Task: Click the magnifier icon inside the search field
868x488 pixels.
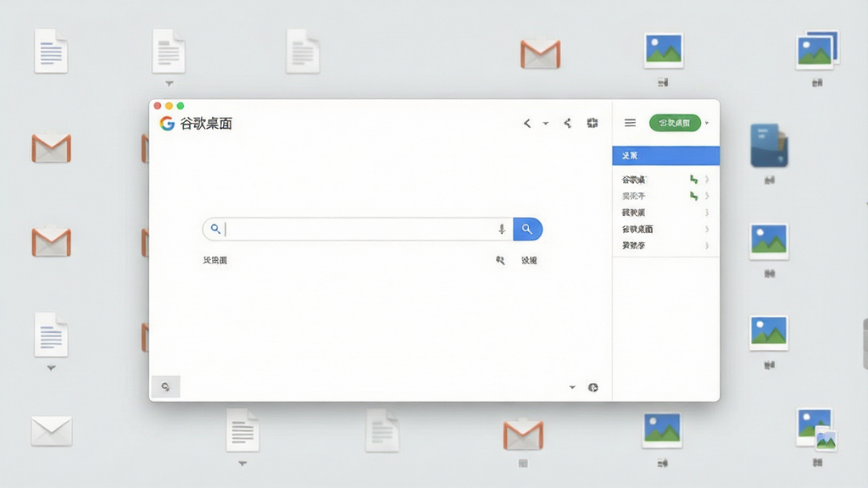Action: click(x=215, y=229)
